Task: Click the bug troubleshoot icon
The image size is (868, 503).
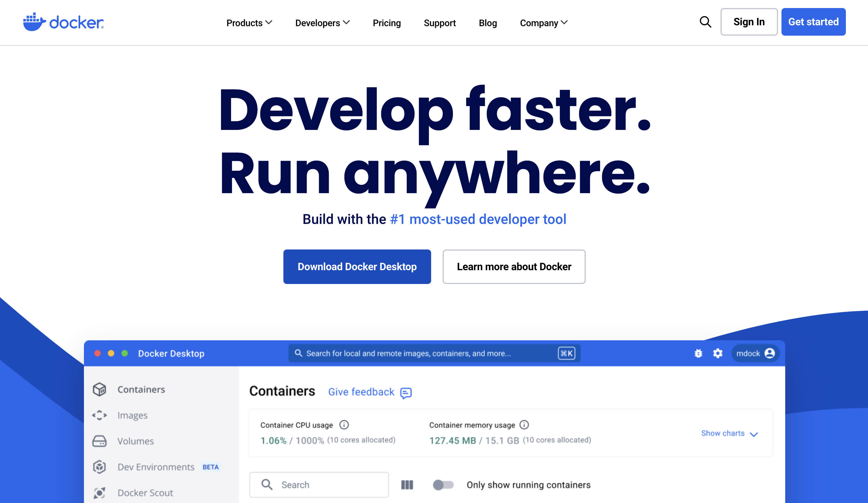Action: (x=698, y=353)
